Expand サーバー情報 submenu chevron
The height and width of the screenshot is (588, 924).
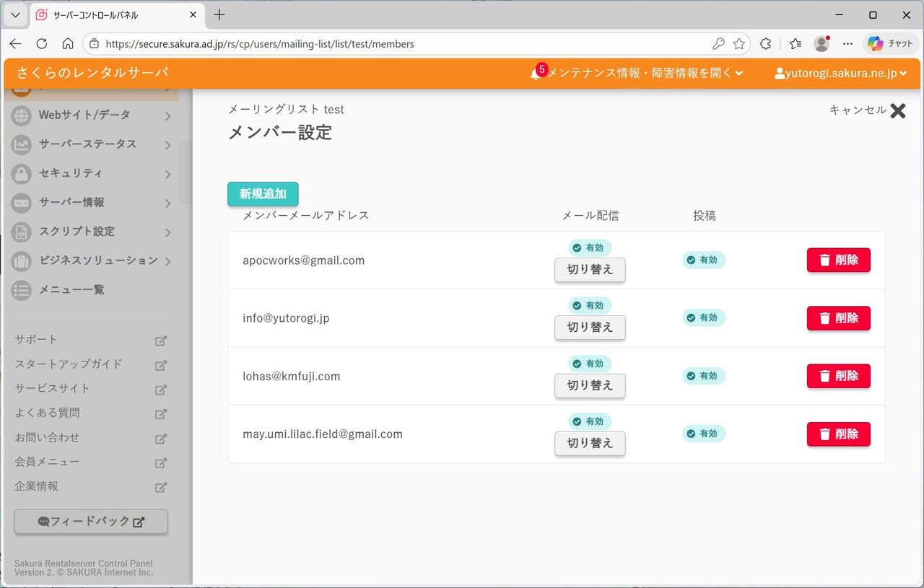click(167, 203)
